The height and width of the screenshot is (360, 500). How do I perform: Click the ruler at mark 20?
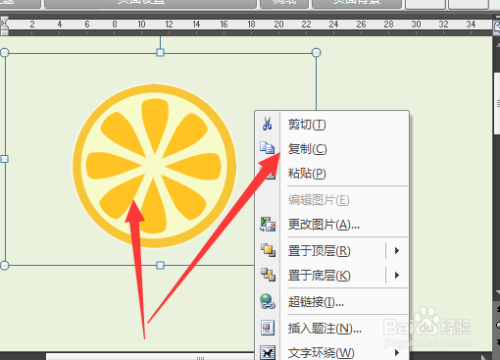[x=279, y=24]
